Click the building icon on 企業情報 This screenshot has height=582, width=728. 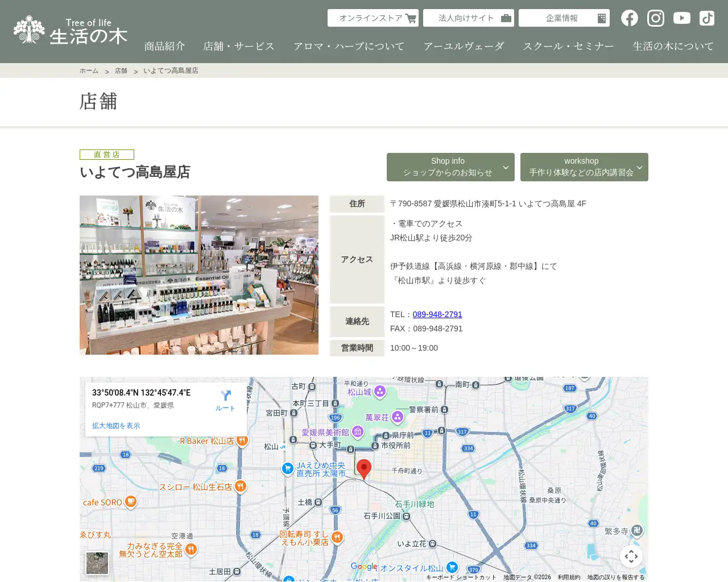[x=601, y=18]
